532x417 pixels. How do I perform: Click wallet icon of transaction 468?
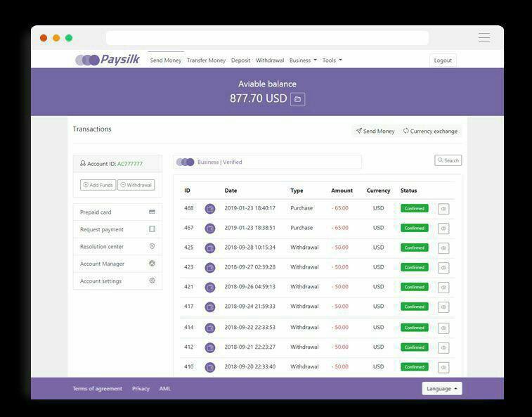point(210,208)
